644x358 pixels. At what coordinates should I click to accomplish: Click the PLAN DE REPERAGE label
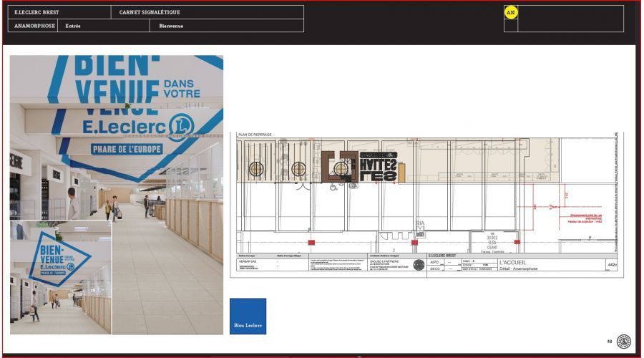click(255, 135)
